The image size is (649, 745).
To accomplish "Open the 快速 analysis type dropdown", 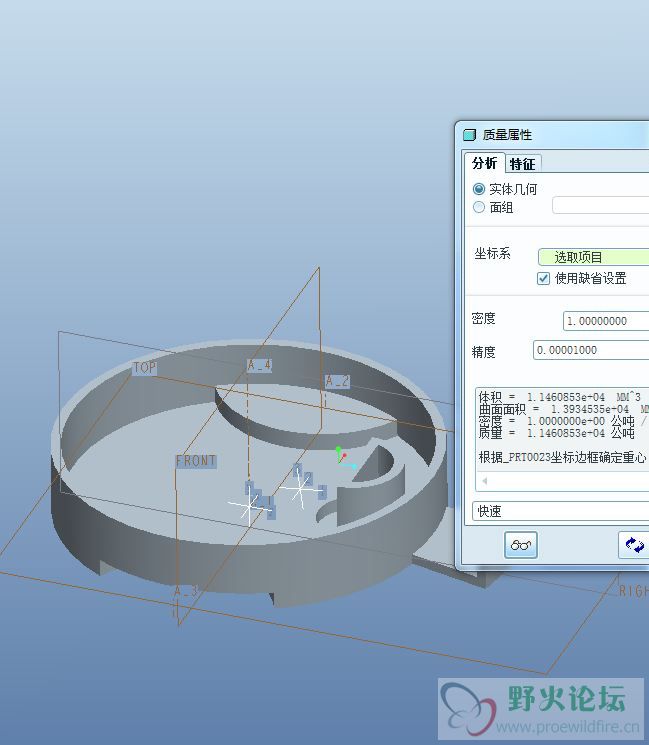I will pyautogui.click(x=561, y=511).
